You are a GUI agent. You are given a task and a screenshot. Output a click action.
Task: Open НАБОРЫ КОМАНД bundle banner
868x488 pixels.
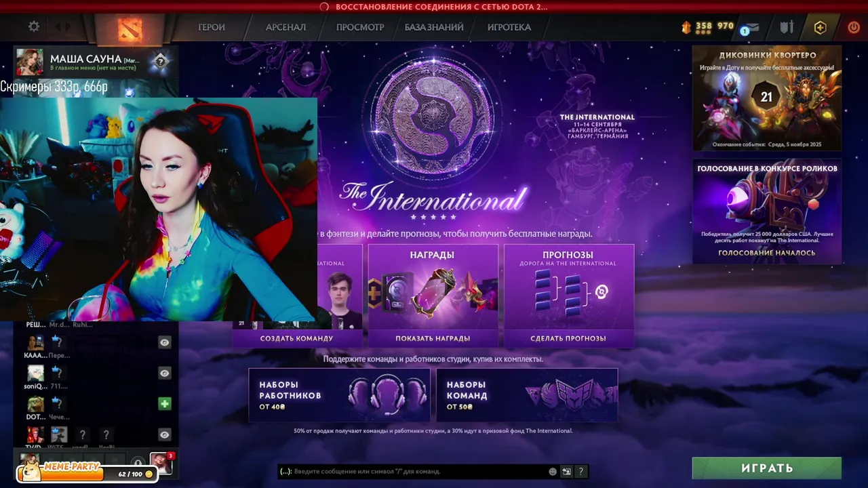(527, 395)
